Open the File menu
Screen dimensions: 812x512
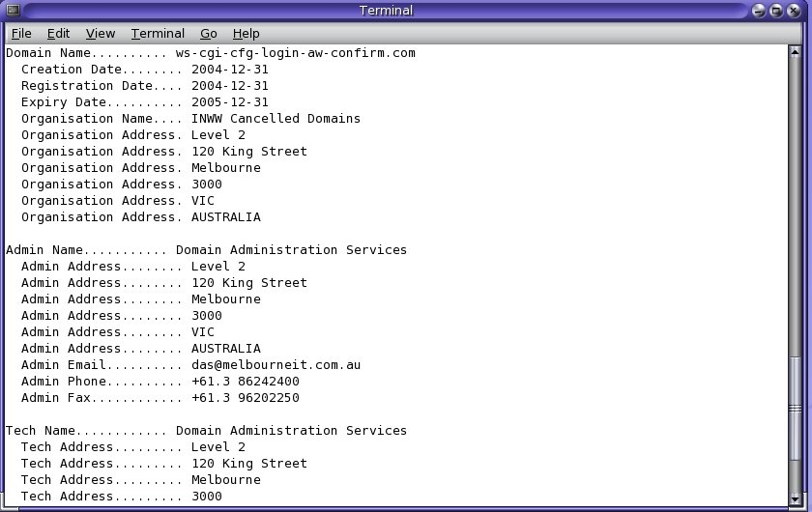[21, 33]
